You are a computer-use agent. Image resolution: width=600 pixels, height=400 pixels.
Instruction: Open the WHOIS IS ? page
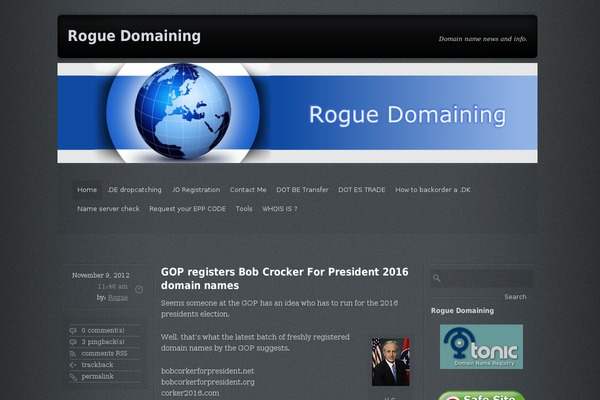[279, 209]
